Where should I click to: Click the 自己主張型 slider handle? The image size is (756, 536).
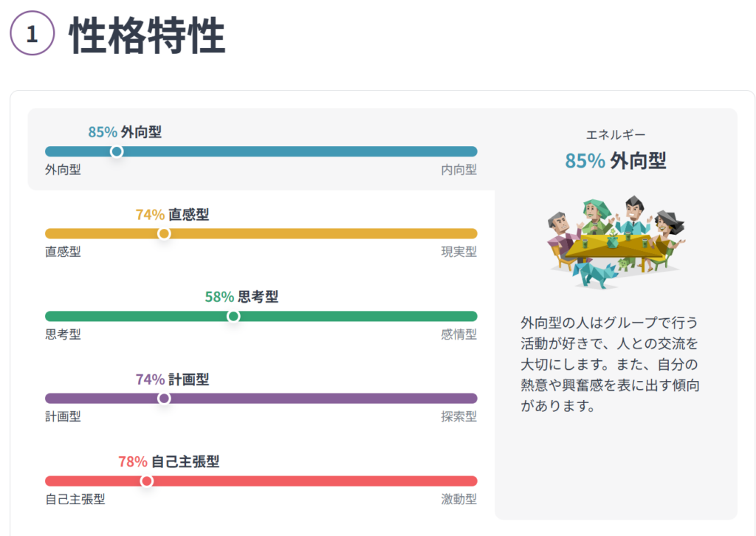pyautogui.click(x=147, y=481)
